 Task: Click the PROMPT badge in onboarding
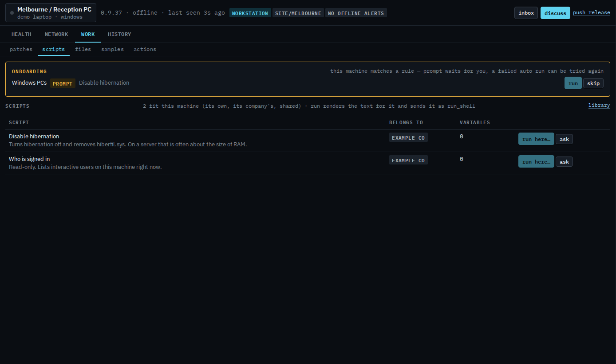click(x=63, y=83)
